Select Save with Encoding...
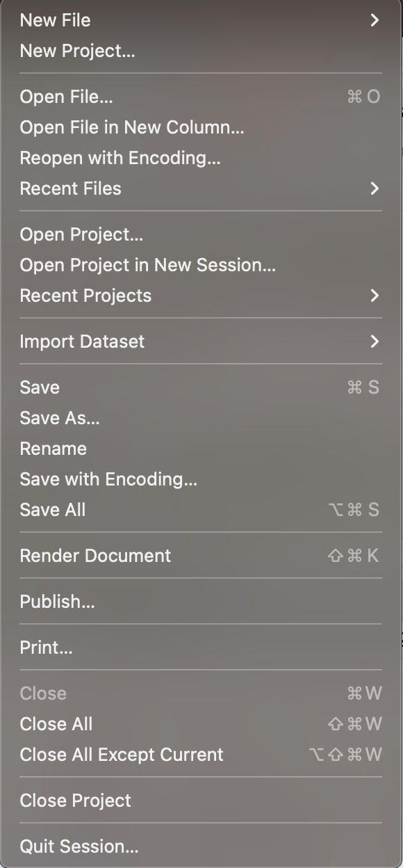This screenshot has width=403, height=868. [201, 479]
